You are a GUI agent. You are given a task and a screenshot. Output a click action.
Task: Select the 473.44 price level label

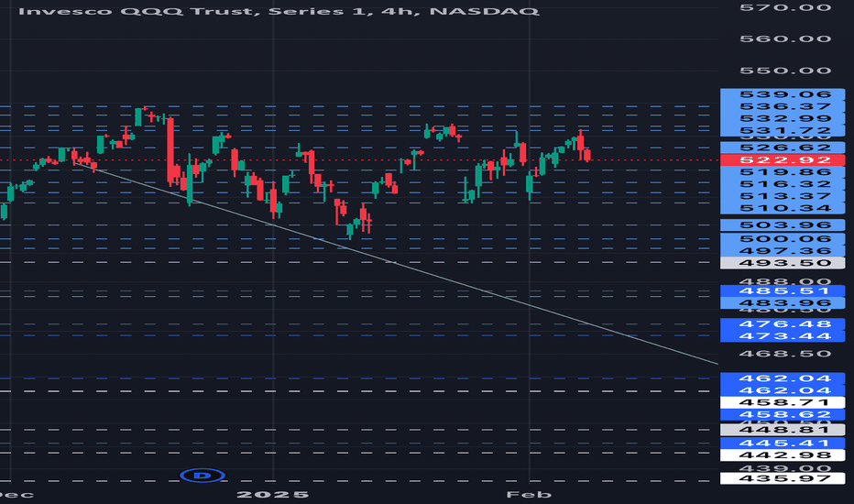(783, 336)
